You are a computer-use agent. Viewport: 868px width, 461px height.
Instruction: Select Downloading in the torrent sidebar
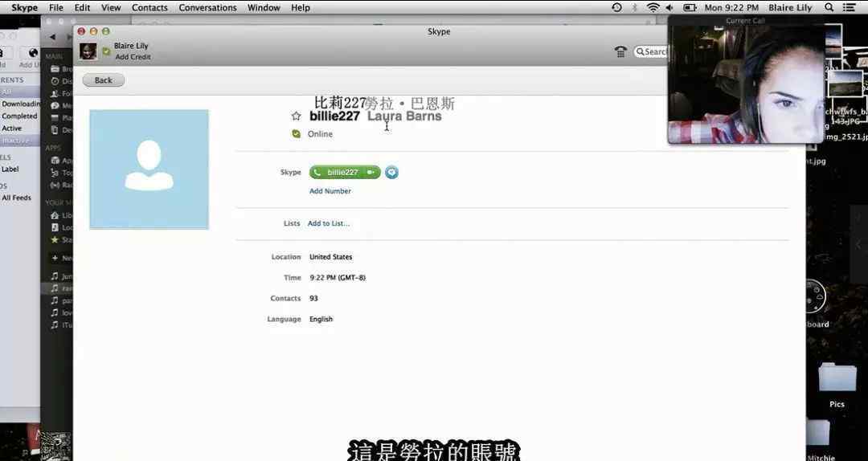click(x=20, y=104)
